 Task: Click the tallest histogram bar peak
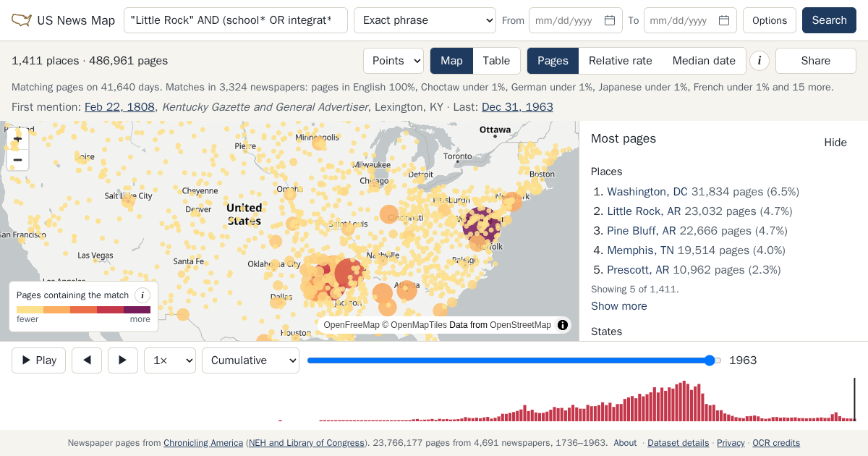tap(684, 401)
